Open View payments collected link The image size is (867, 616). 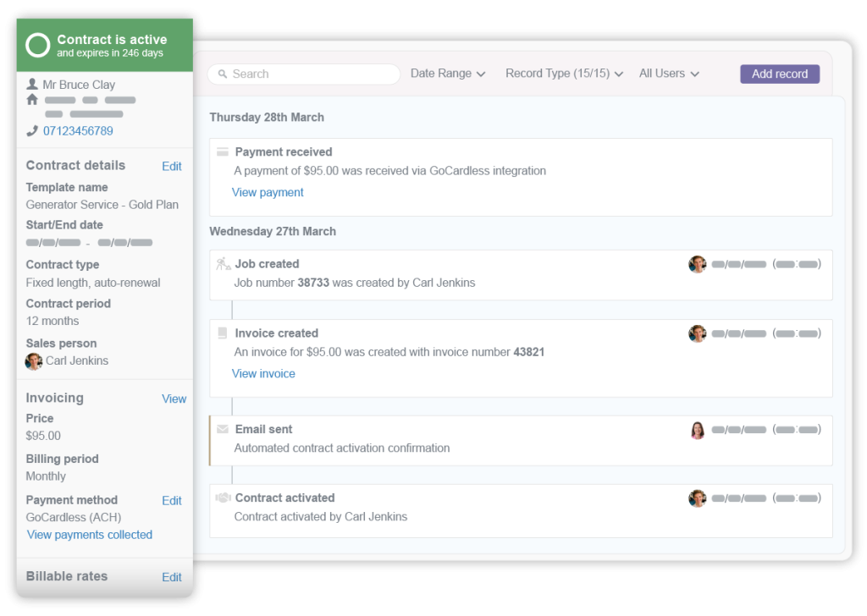click(x=90, y=535)
